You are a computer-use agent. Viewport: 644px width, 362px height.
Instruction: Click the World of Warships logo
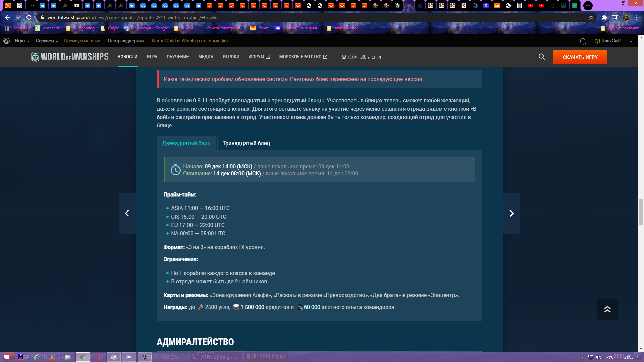[70, 57]
